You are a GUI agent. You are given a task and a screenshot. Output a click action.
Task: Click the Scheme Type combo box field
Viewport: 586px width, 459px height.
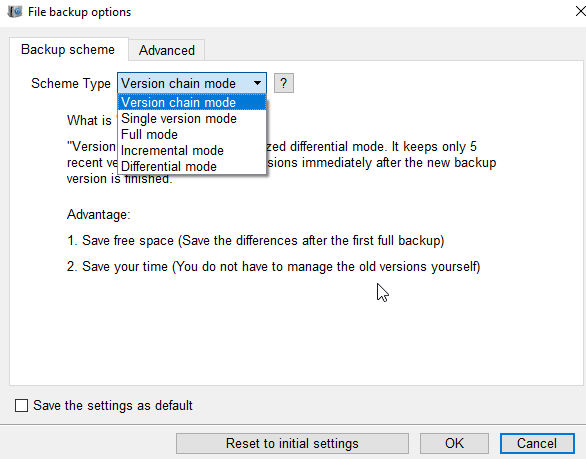[x=192, y=83]
